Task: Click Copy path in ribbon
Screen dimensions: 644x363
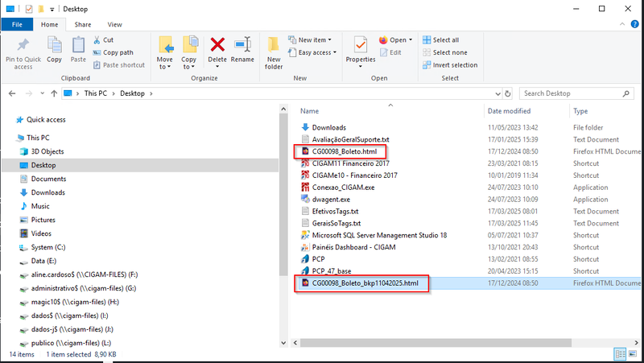Action: [114, 52]
